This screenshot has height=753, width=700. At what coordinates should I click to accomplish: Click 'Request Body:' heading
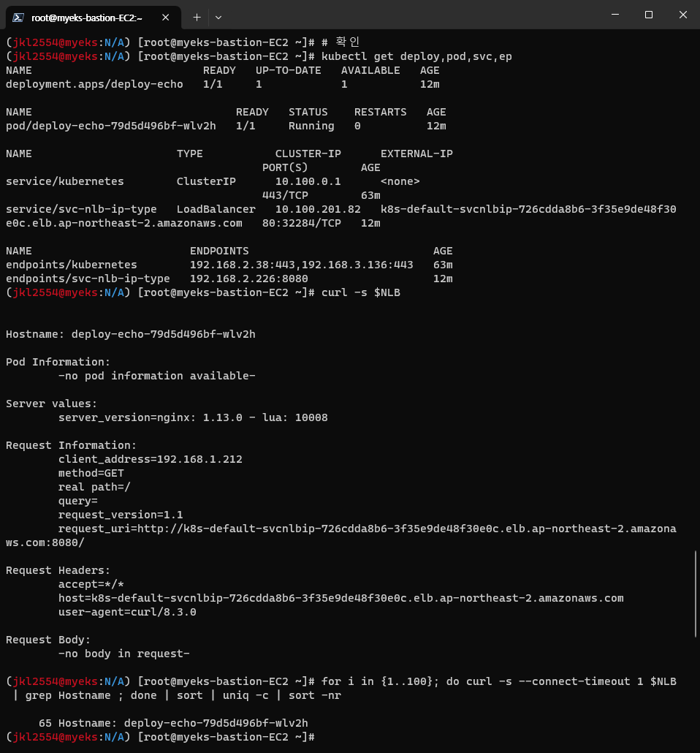tap(48, 640)
